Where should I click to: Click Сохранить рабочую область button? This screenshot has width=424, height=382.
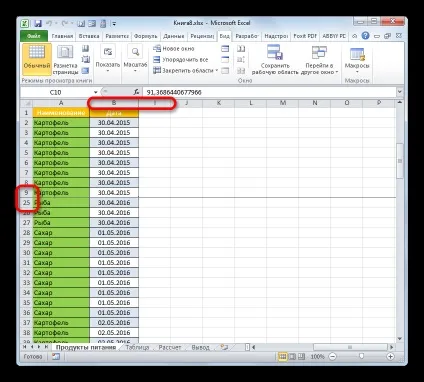click(x=275, y=60)
